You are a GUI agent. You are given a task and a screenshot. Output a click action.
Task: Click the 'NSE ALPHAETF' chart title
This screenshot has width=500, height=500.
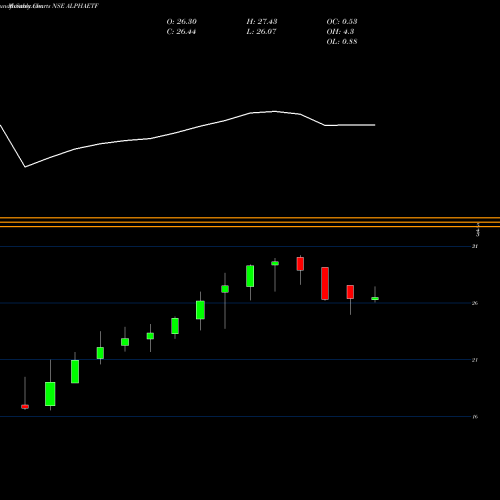pos(75,6)
